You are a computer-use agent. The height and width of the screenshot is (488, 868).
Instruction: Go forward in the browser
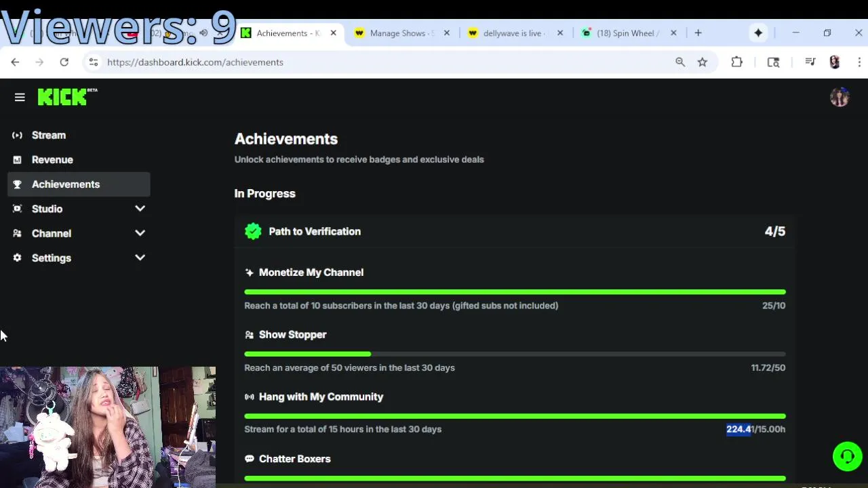click(39, 62)
